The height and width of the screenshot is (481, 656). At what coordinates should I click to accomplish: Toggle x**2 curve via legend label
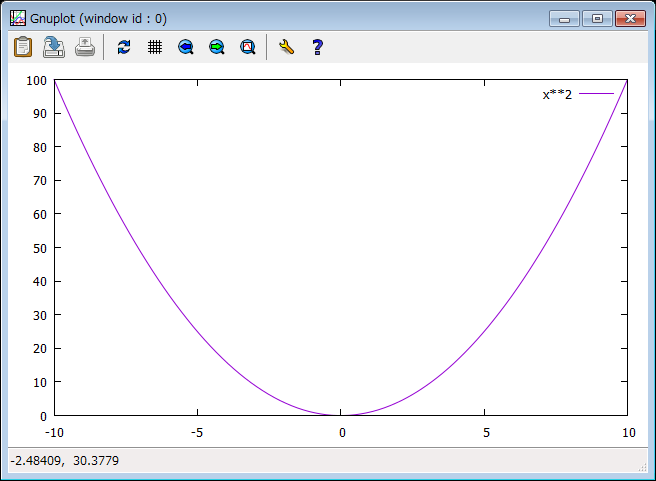pyautogui.click(x=557, y=94)
